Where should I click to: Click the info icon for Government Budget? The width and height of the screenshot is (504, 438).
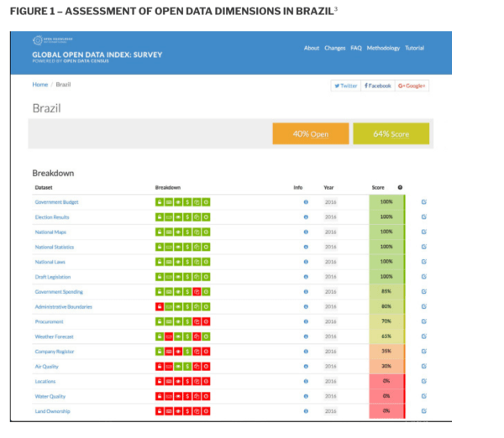point(306,202)
